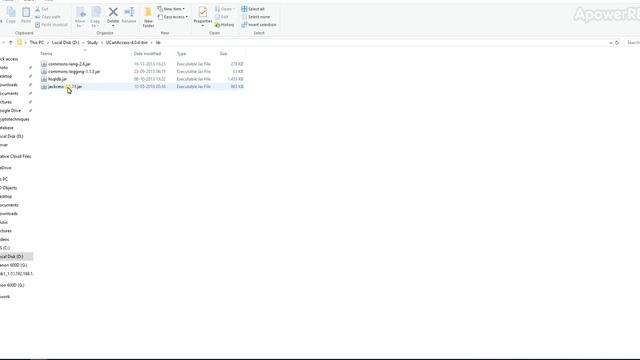Click Type cell of commons-logging-1.1.3.jar row
This screenshot has height=360, width=640.
[193, 72]
